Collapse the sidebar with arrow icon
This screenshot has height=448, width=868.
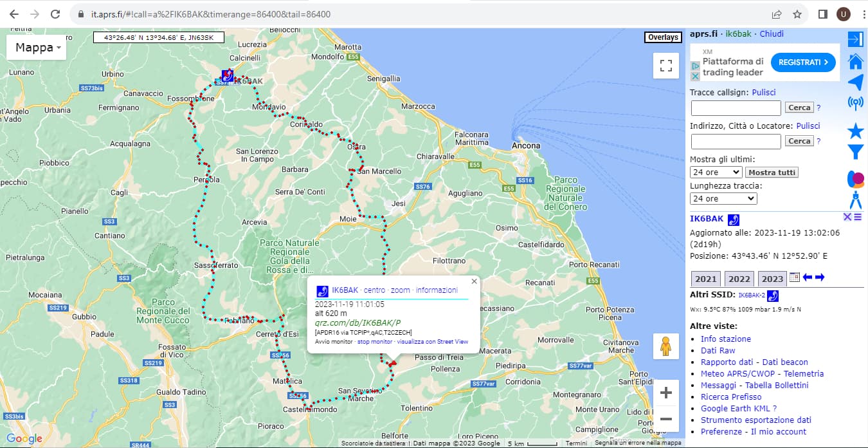click(855, 39)
